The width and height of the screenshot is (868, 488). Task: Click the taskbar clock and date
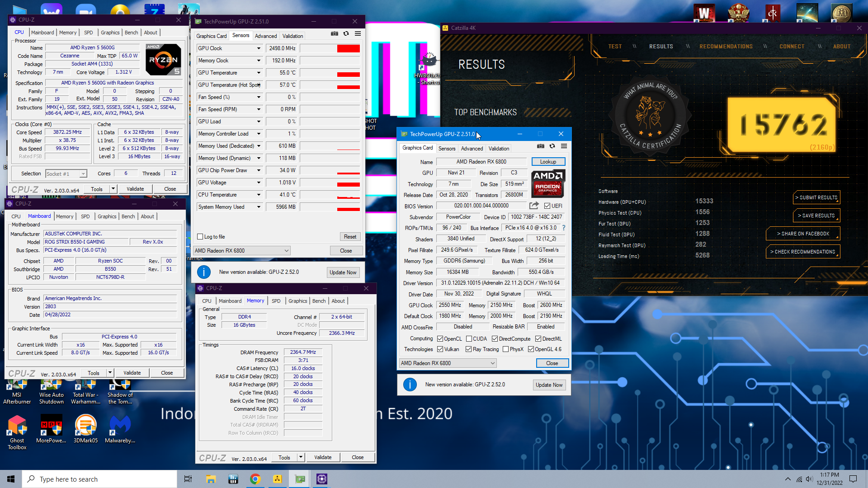pyautogui.click(x=829, y=479)
